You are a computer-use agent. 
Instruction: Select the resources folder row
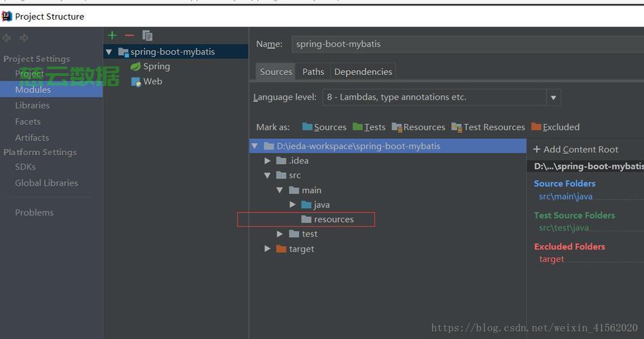click(x=388, y=219)
